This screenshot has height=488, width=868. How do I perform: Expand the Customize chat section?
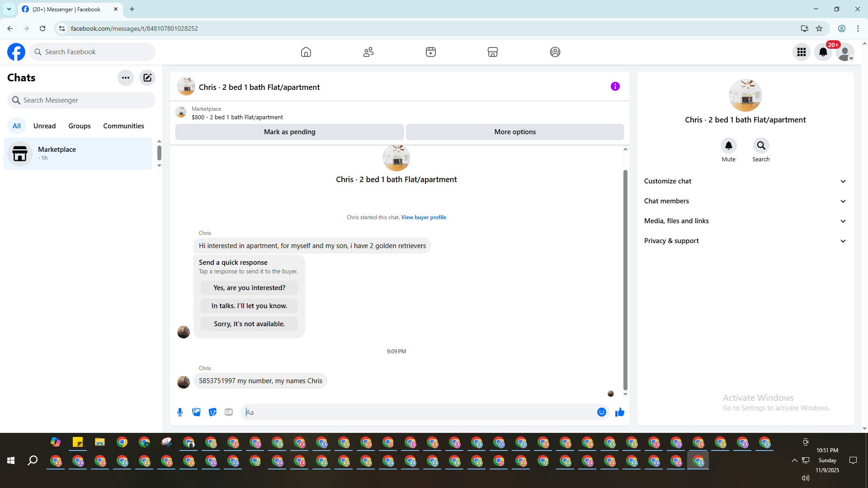click(745, 181)
